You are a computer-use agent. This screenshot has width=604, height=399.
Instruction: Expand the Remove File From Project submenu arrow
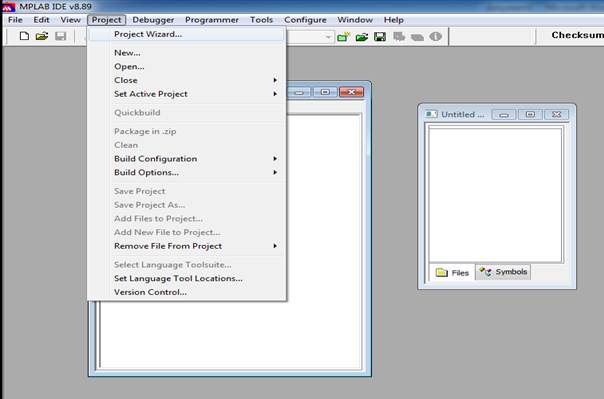click(x=275, y=246)
